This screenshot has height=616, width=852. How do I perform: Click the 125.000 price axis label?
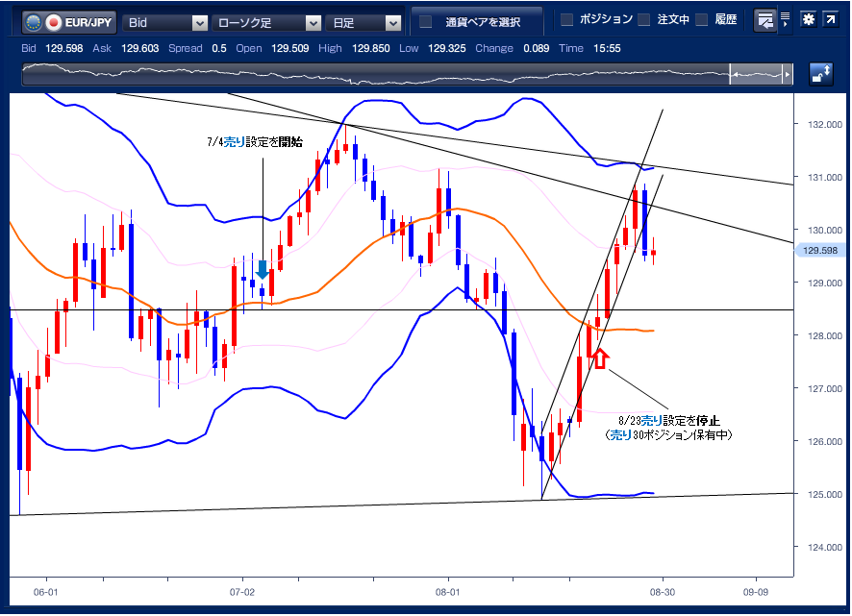click(824, 494)
